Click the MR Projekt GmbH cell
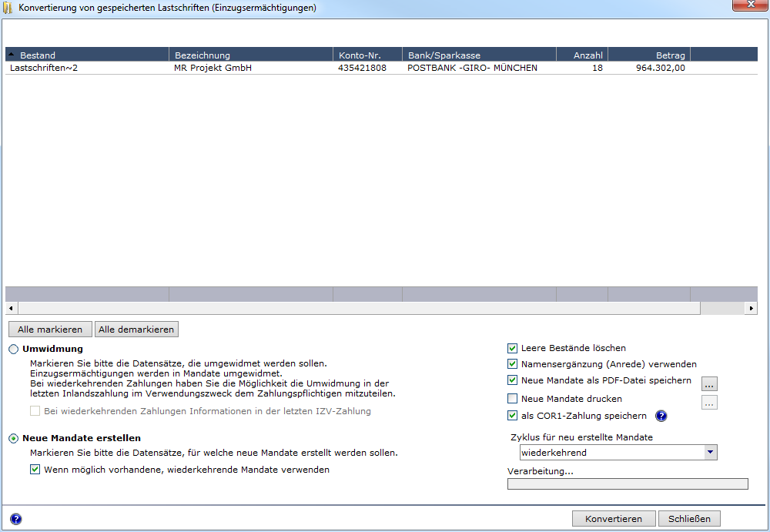The image size is (770, 532). 213,68
